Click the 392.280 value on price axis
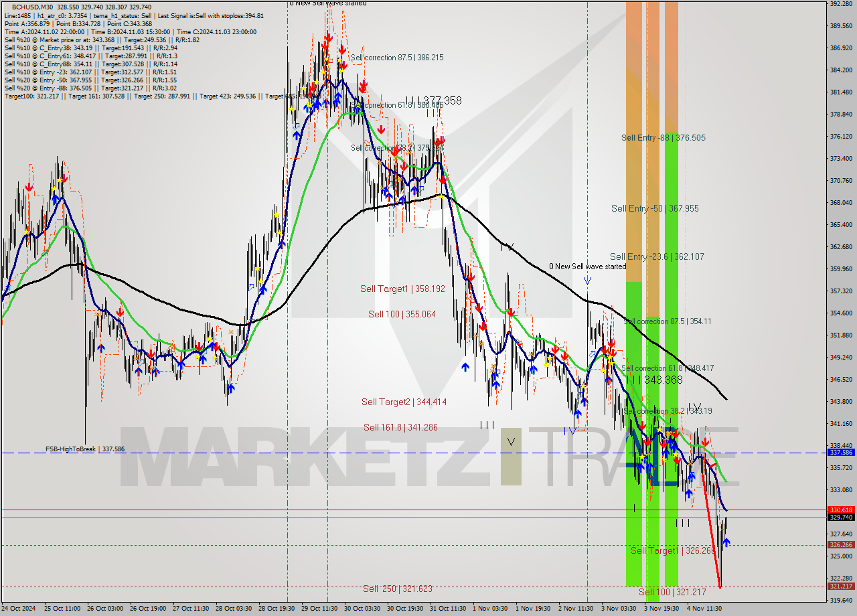Screen dimensions: 857x616 [840, 4]
